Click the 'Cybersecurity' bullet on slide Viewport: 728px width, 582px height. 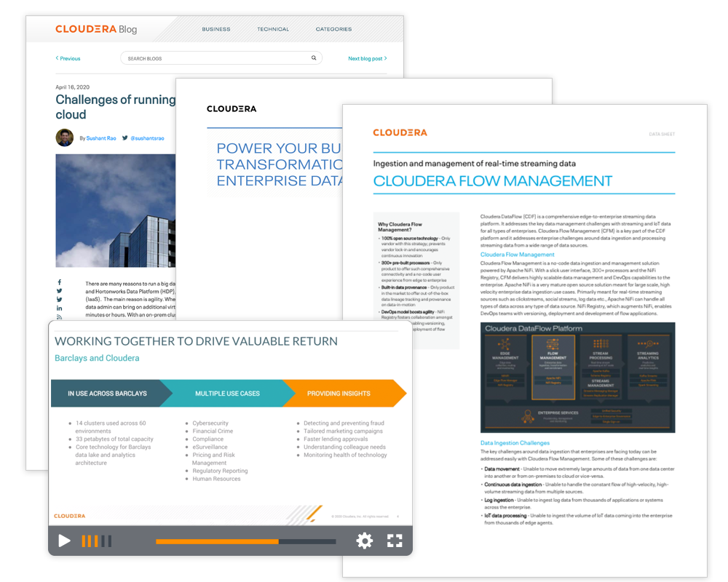[x=210, y=423]
